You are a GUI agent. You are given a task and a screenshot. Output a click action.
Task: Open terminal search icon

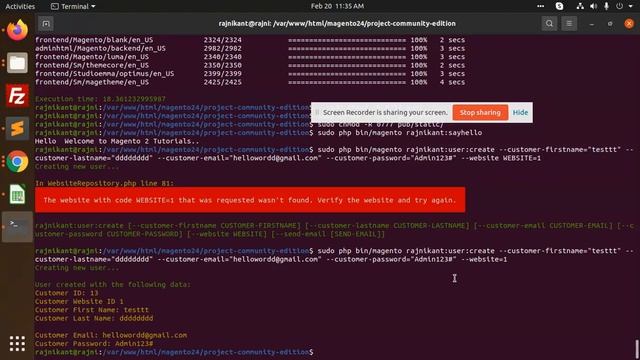pyautogui.click(x=549, y=24)
